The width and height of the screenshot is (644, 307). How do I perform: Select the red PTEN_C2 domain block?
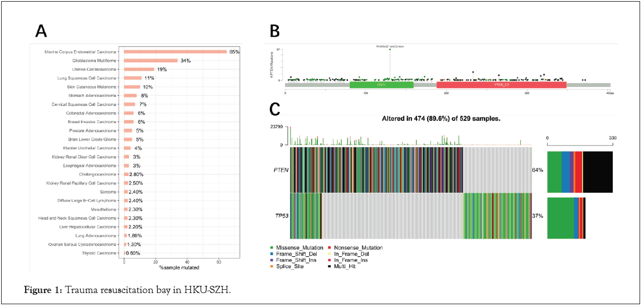(x=501, y=85)
